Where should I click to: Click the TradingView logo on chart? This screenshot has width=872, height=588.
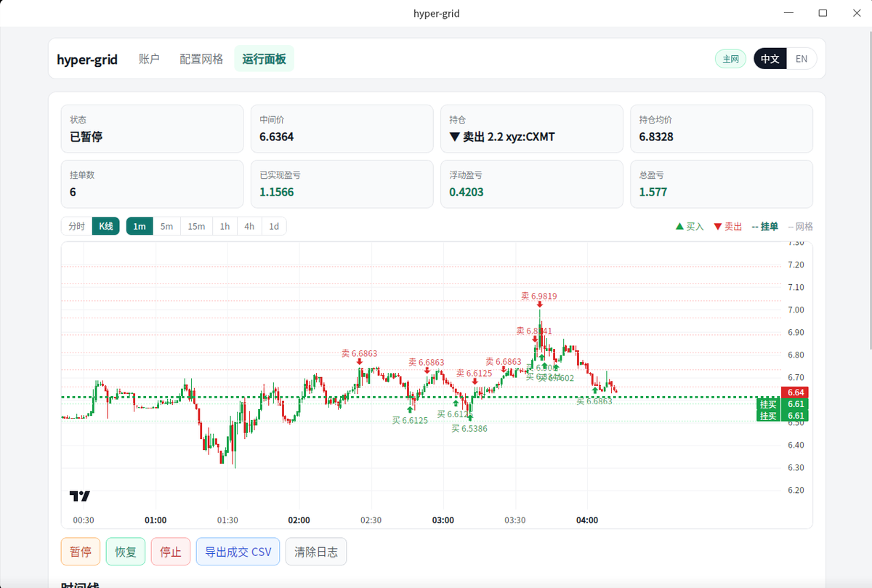(x=80, y=496)
